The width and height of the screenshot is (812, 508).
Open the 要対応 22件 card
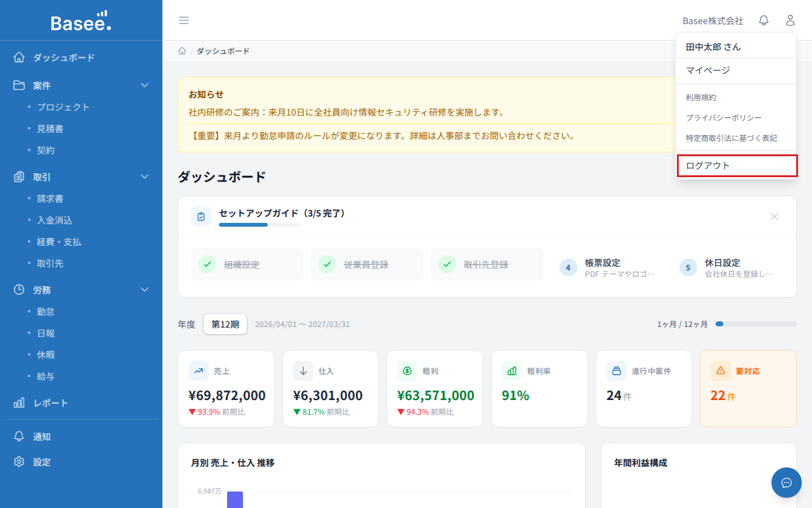coord(748,389)
